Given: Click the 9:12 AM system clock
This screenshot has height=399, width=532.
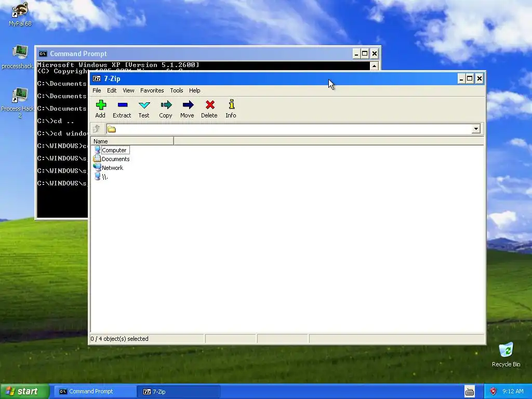Looking at the screenshot, I should pos(513,391).
